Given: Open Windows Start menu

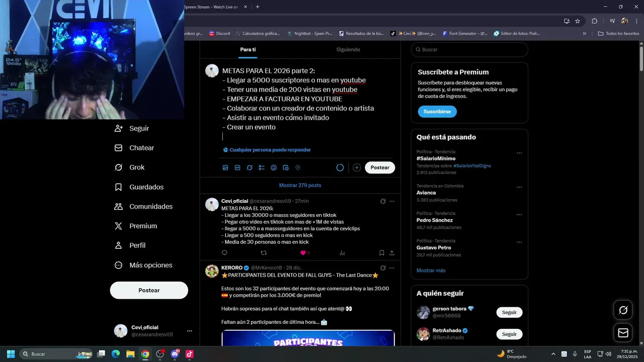Looking at the screenshot, I should point(11,354).
